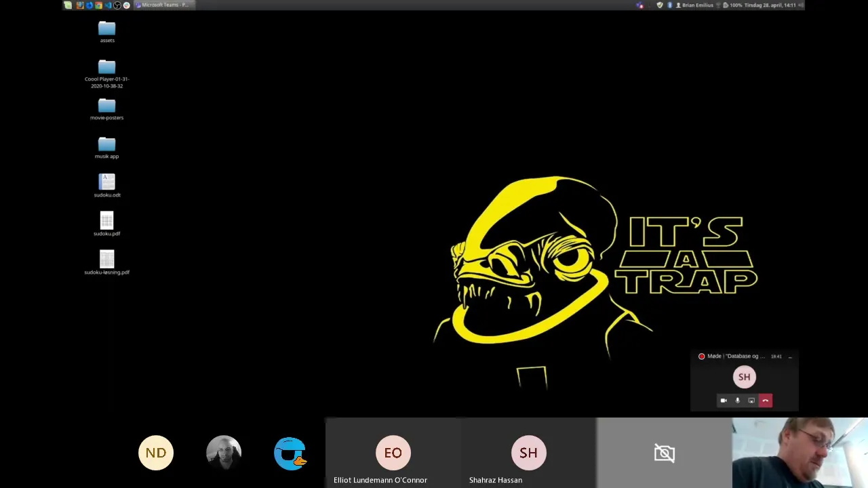
Task: Click the Teams tray icon in panel
Action: 639,5
